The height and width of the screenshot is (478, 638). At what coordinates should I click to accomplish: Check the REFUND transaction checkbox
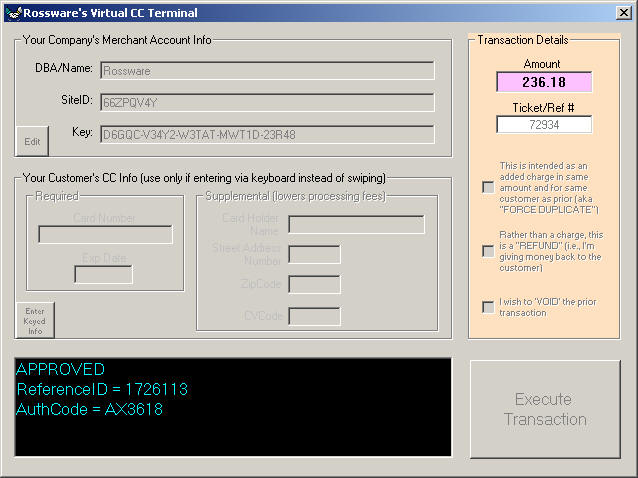click(x=488, y=251)
